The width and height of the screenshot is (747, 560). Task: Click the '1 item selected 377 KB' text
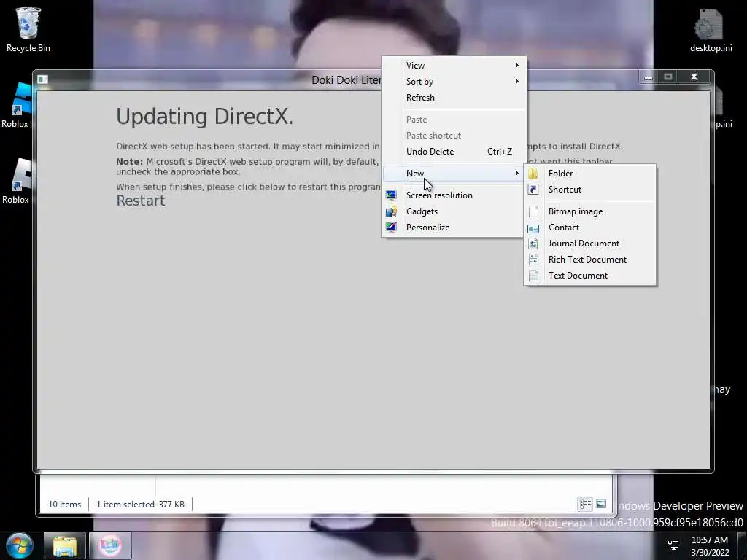click(x=140, y=505)
